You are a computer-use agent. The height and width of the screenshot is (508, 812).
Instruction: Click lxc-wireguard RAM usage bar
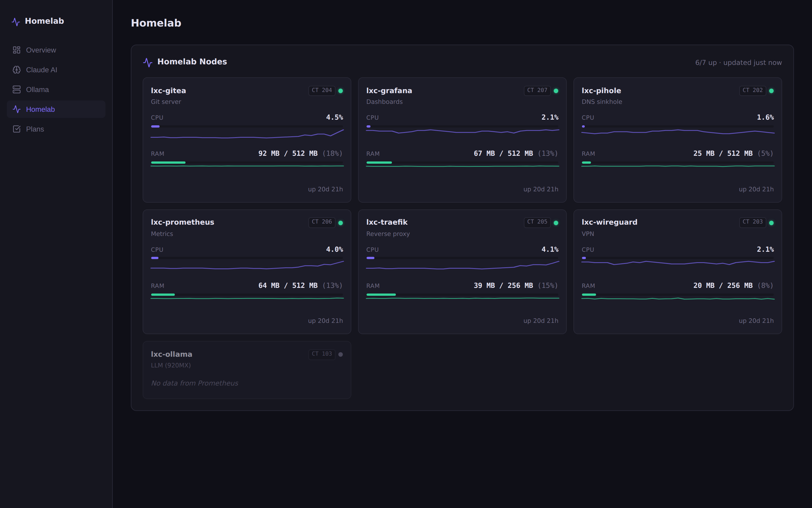(678, 294)
